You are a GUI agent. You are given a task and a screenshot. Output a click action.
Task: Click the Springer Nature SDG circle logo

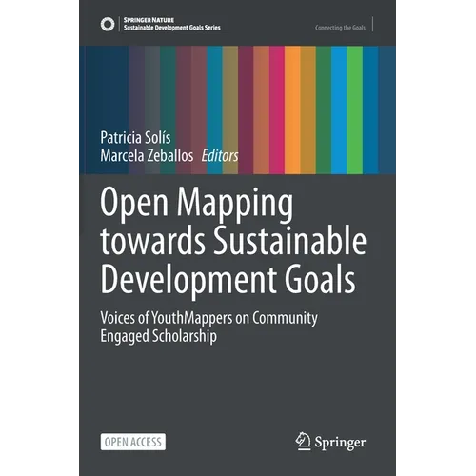click(108, 24)
